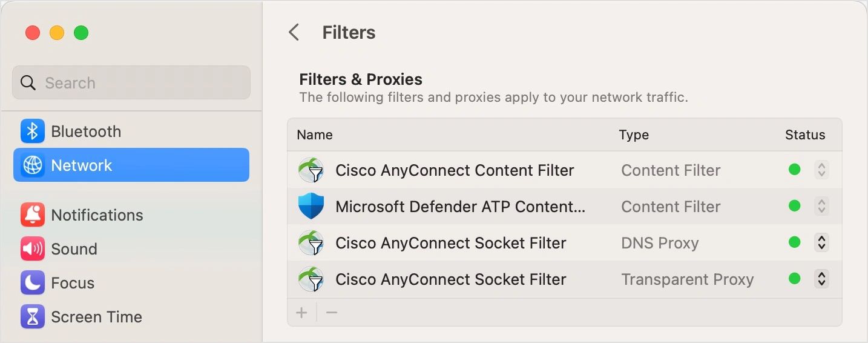
Task: Add a filter with the plus button
Action: pyautogui.click(x=301, y=313)
